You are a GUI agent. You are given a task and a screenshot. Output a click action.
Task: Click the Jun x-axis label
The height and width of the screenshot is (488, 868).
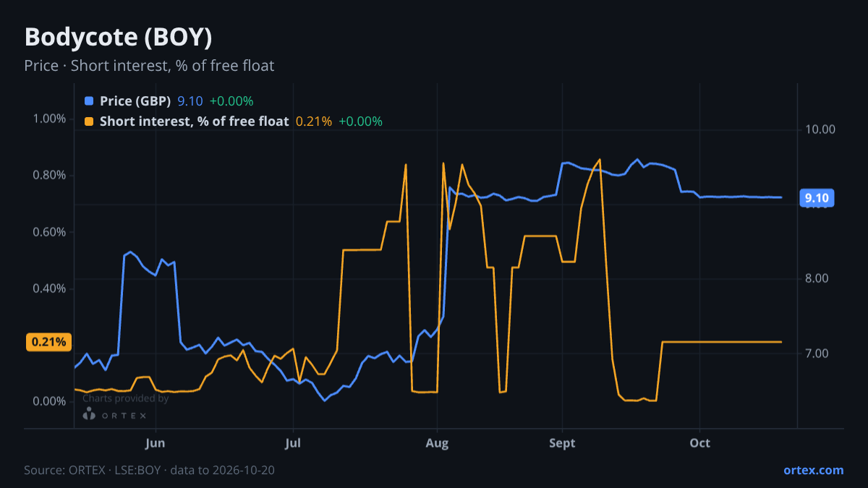pyautogui.click(x=156, y=443)
